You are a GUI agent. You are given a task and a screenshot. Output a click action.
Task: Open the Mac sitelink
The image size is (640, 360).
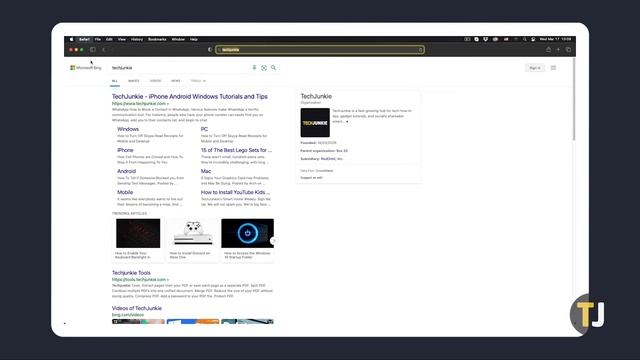point(206,171)
